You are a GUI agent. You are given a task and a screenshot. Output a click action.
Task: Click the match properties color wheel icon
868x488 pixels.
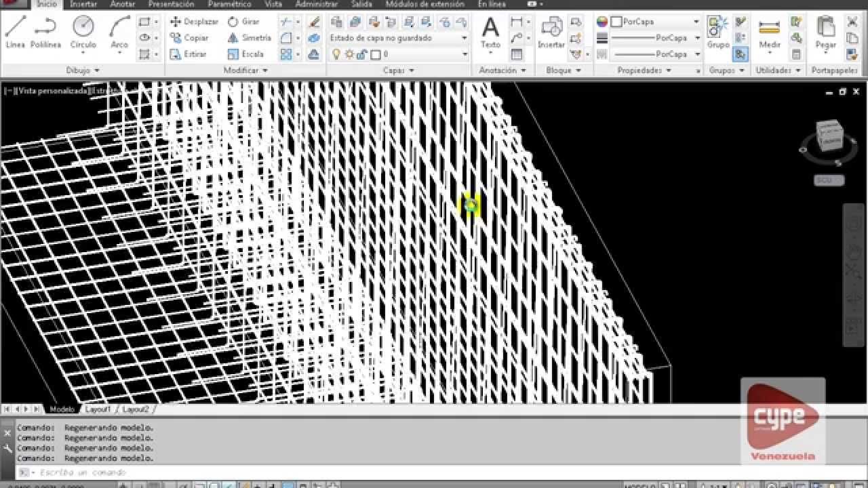[x=602, y=22]
